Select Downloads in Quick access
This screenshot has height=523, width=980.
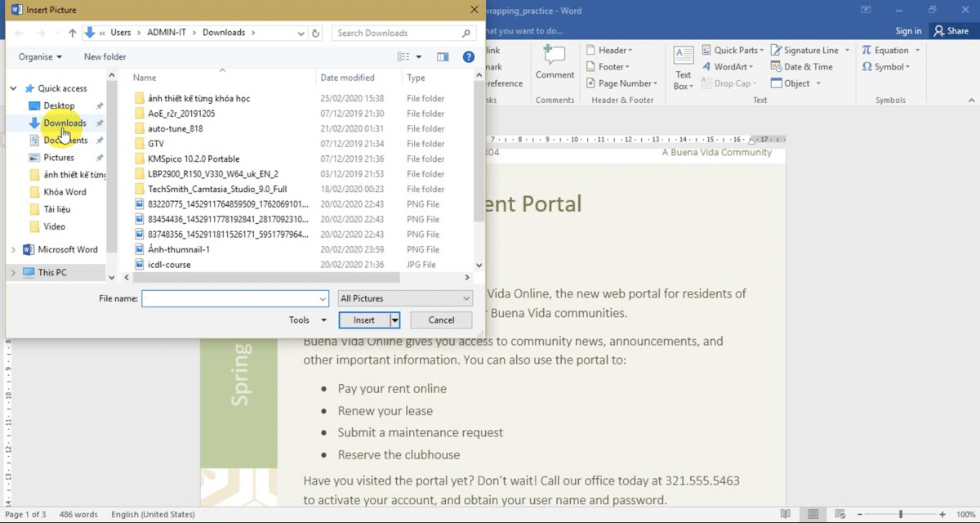tap(65, 123)
